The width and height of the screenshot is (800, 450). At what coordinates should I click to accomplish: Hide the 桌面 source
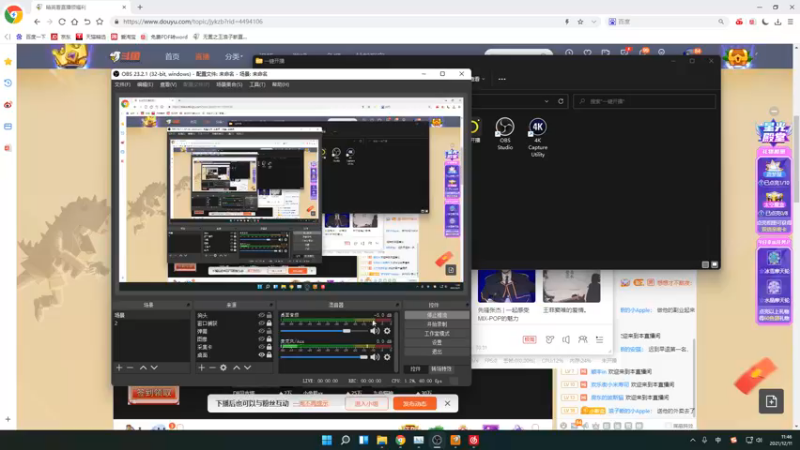pyautogui.click(x=261, y=355)
